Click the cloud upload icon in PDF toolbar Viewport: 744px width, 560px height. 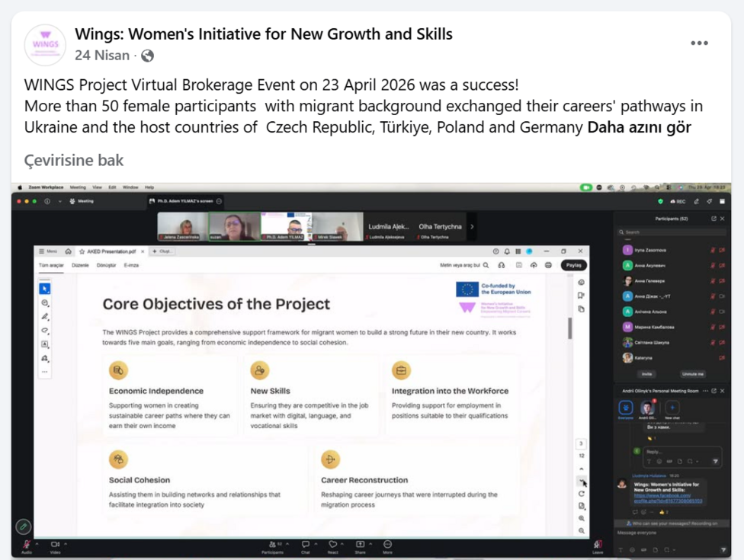coord(534,265)
